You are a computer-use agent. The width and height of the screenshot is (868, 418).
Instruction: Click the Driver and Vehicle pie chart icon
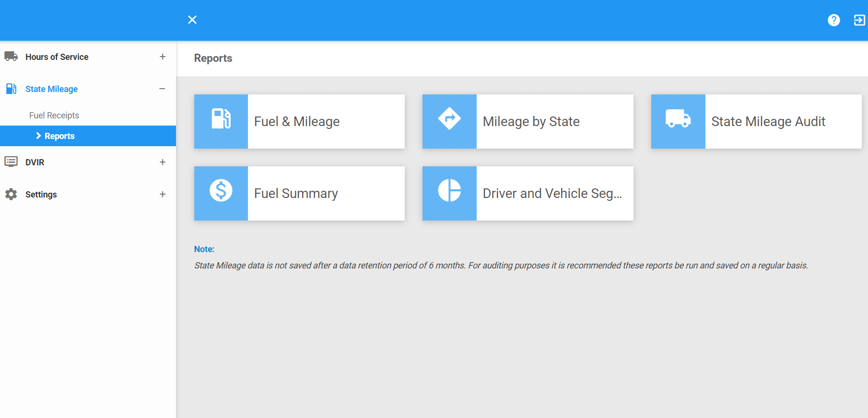[449, 190]
